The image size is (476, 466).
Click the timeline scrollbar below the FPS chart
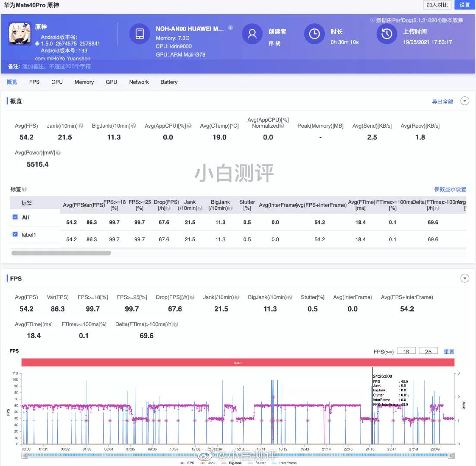point(238,455)
